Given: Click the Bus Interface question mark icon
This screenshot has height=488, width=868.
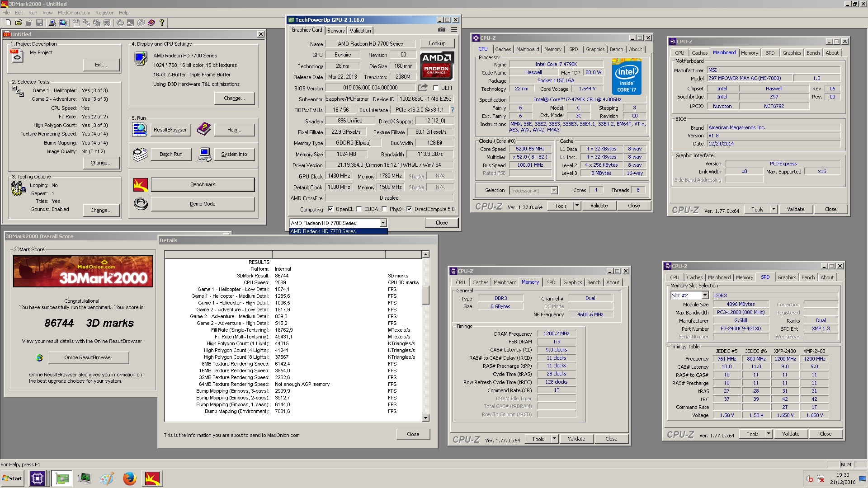Looking at the screenshot, I should tap(452, 110).
